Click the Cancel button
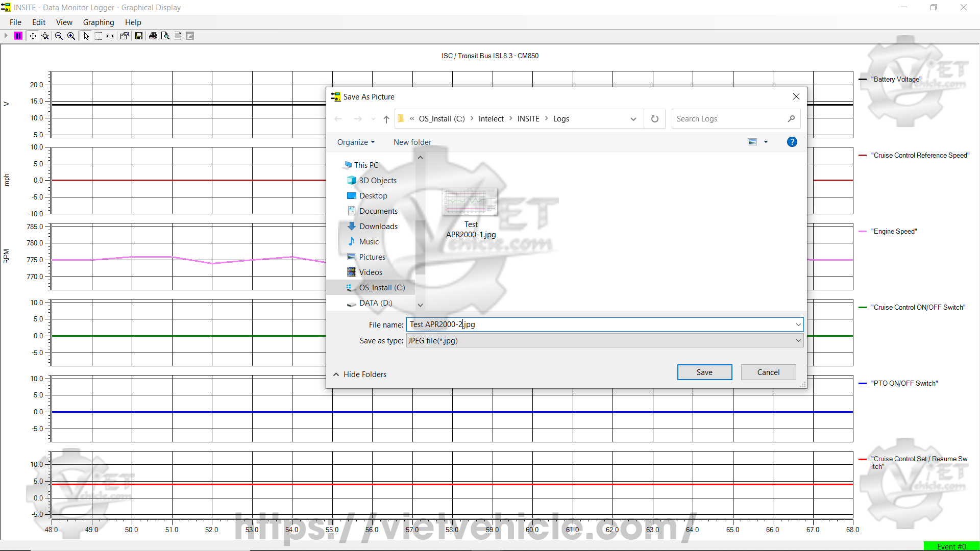This screenshot has width=980, height=551. 768,372
